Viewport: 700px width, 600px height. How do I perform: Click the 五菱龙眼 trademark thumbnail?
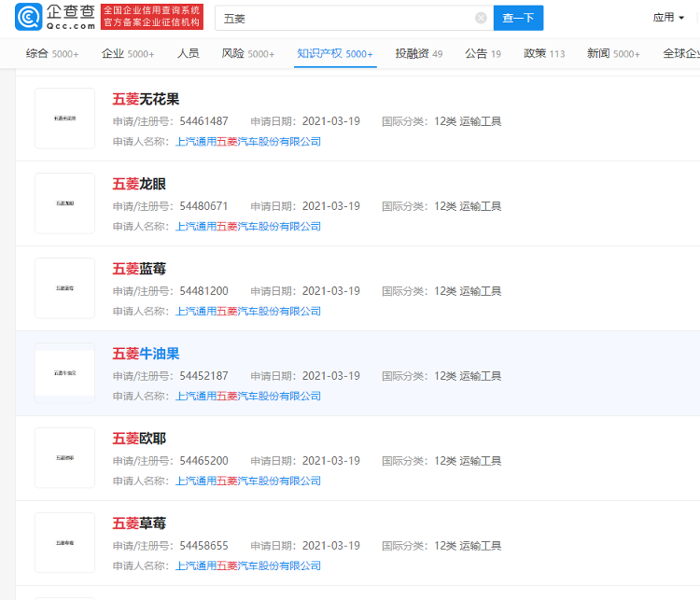[x=64, y=203]
